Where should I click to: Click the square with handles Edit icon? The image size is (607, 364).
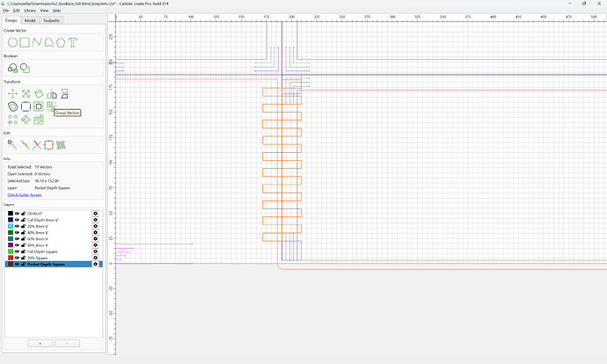coord(48,145)
